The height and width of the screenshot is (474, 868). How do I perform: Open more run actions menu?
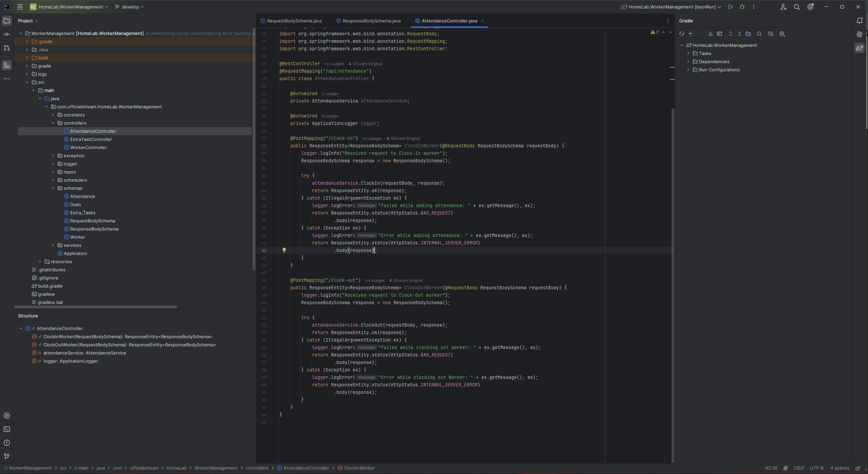click(x=754, y=7)
